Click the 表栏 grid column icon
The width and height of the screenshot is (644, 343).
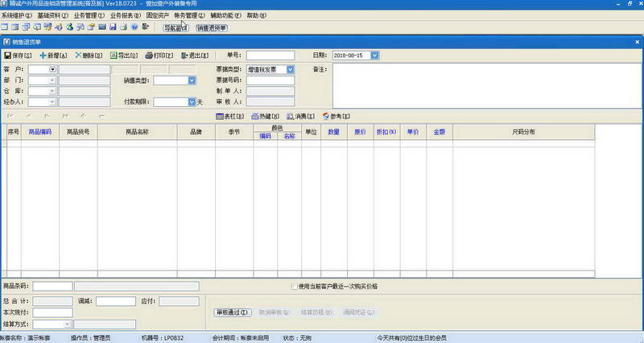coord(219,117)
